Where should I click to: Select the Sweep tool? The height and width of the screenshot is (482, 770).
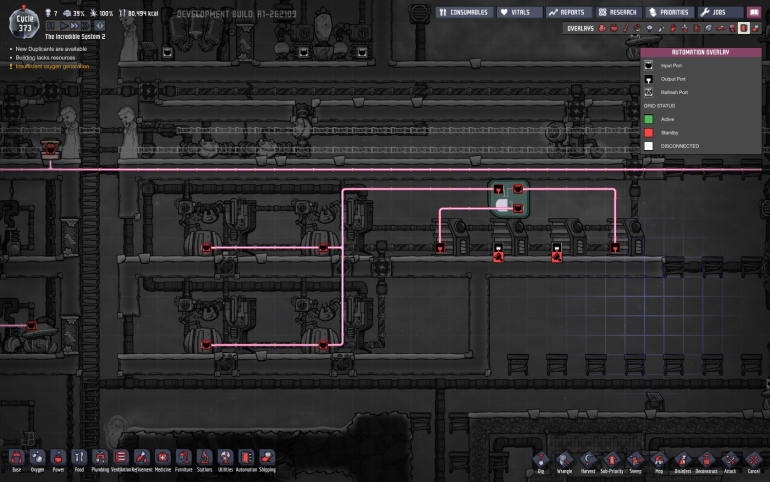[635, 460]
